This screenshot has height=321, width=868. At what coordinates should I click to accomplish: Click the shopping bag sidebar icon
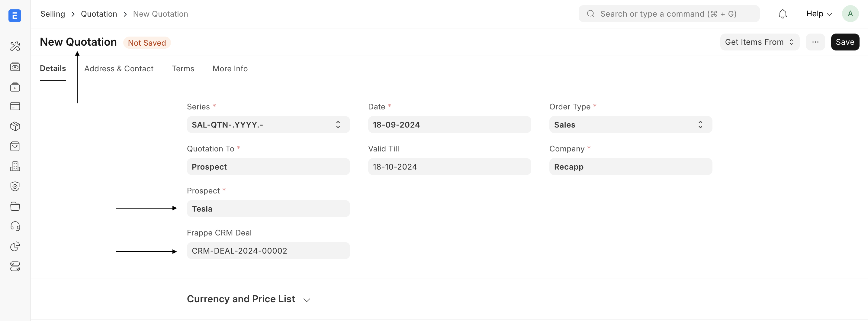(15, 146)
